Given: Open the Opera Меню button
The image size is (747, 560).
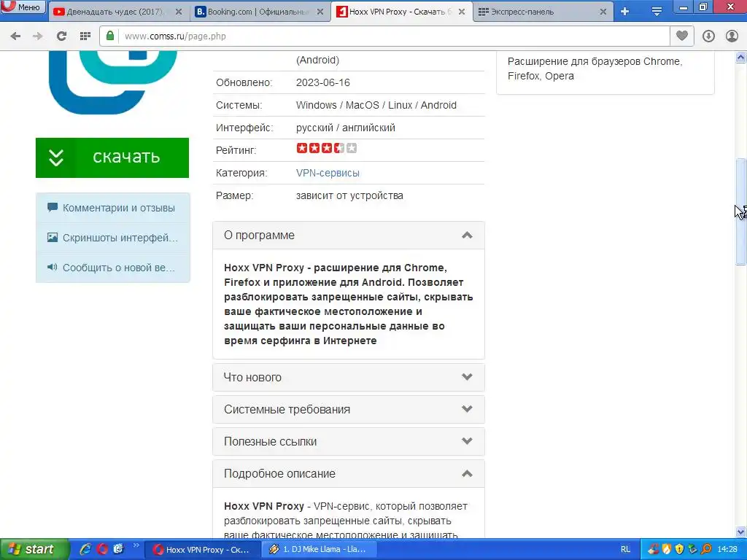Looking at the screenshot, I should click(23, 7).
